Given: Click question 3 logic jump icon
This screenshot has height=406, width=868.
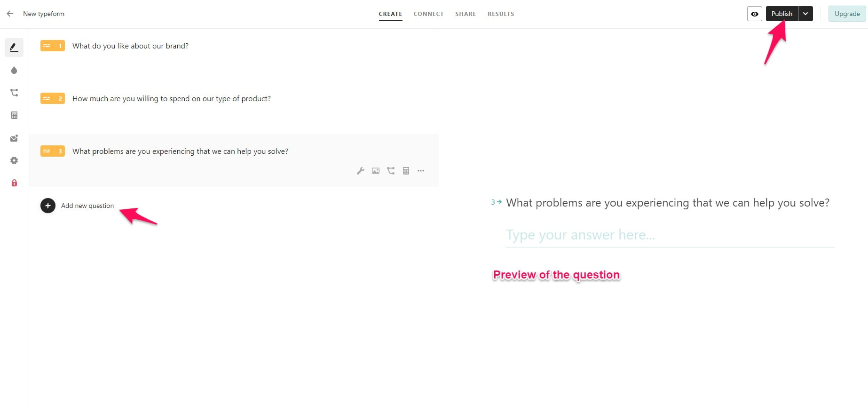Looking at the screenshot, I should click(x=391, y=171).
